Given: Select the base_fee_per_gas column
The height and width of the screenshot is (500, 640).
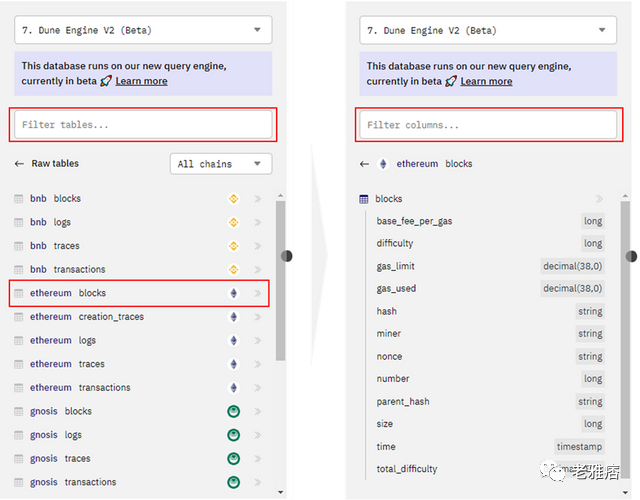Looking at the screenshot, I should click(x=491, y=221).
